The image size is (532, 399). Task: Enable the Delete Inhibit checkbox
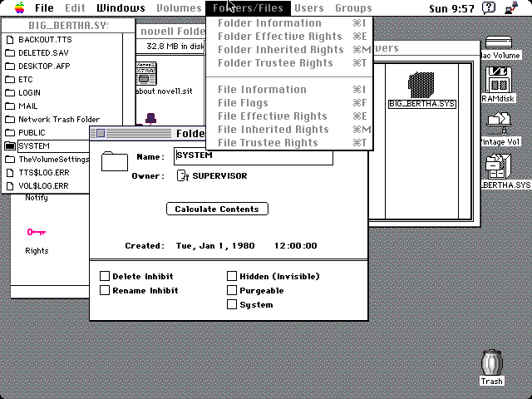click(105, 277)
